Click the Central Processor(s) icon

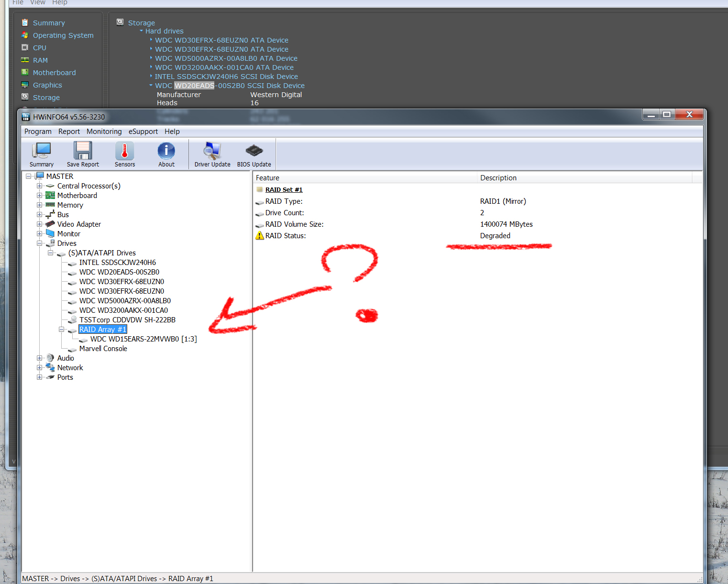[x=50, y=186]
